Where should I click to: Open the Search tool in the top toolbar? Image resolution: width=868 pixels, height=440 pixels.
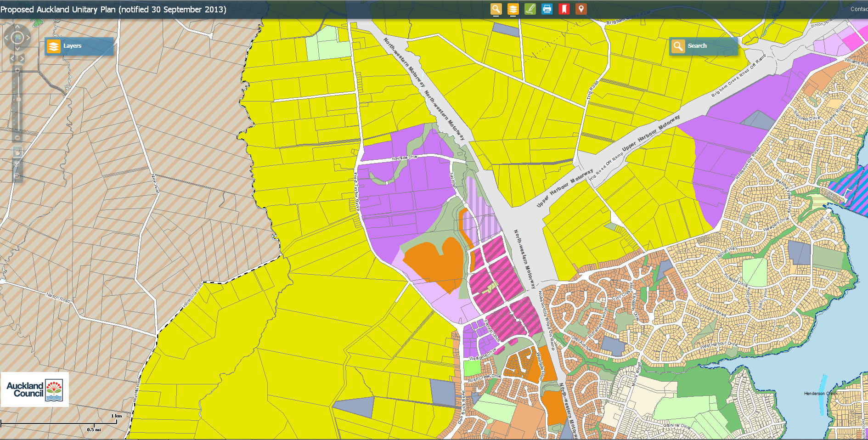[496, 9]
